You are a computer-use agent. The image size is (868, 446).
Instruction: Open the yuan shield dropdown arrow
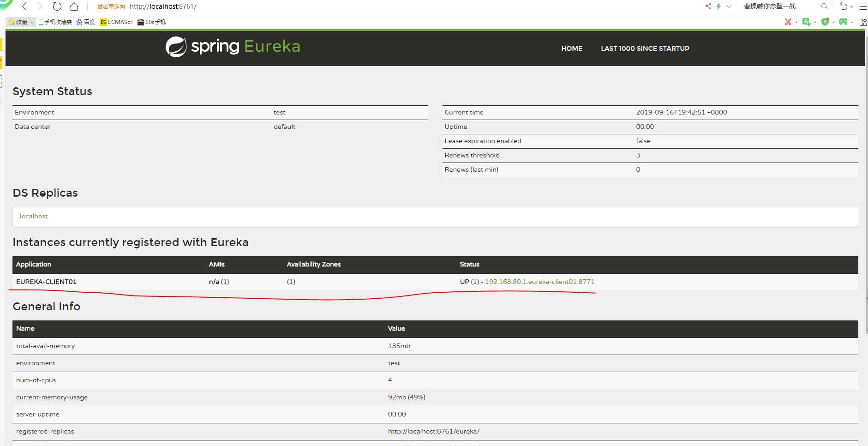[x=833, y=22]
